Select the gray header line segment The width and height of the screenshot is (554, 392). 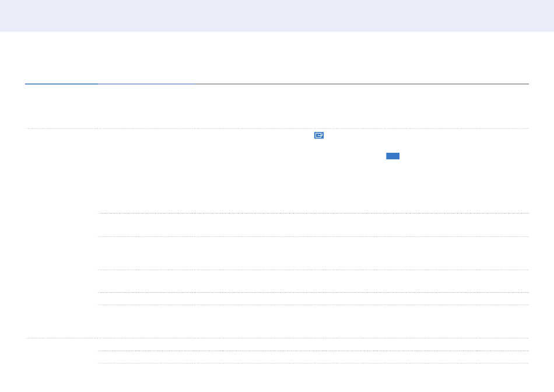362,84
